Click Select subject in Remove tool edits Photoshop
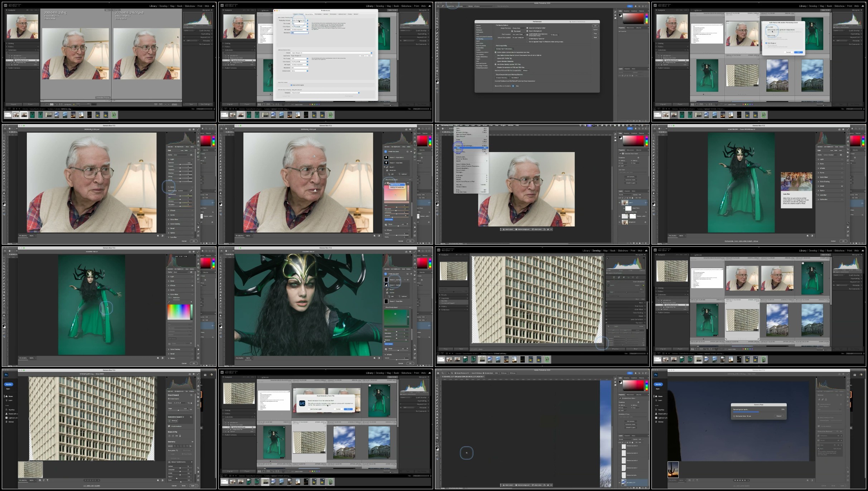This screenshot has width=868, height=491. 508,485
